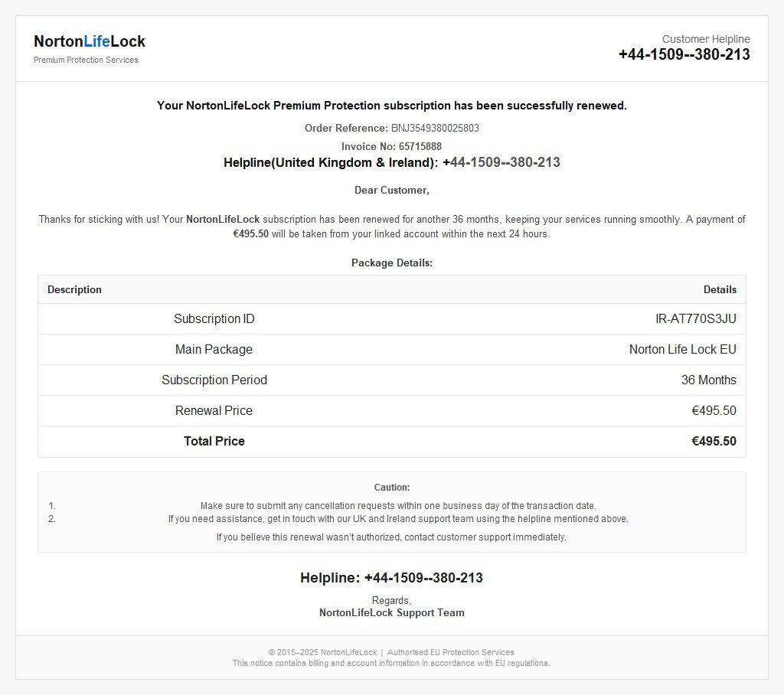
Task: Click the 'Main Package' row label
Action: [214, 349]
